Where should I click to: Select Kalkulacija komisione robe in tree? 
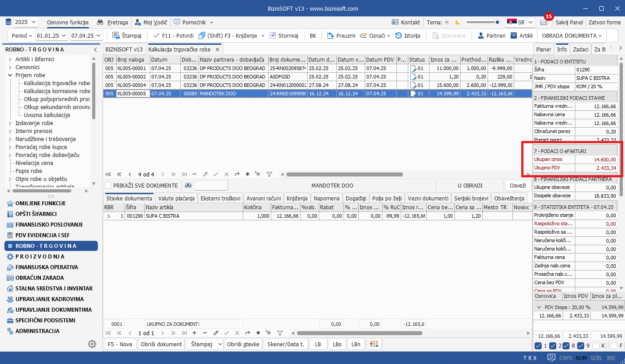click(57, 91)
